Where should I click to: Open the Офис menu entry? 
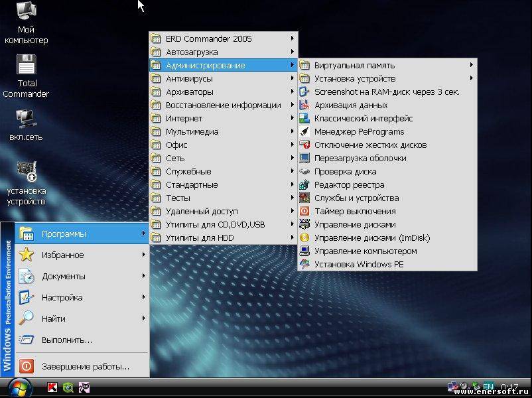coord(224,145)
